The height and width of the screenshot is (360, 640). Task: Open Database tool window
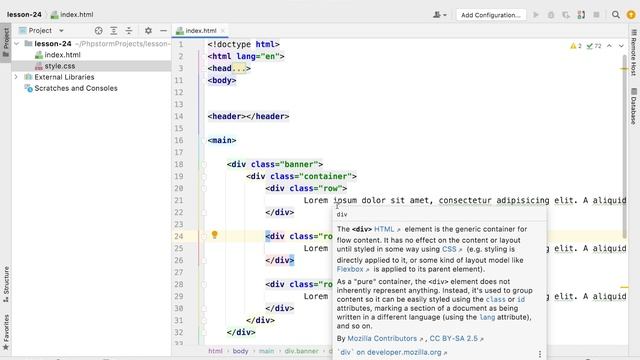coord(634,106)
